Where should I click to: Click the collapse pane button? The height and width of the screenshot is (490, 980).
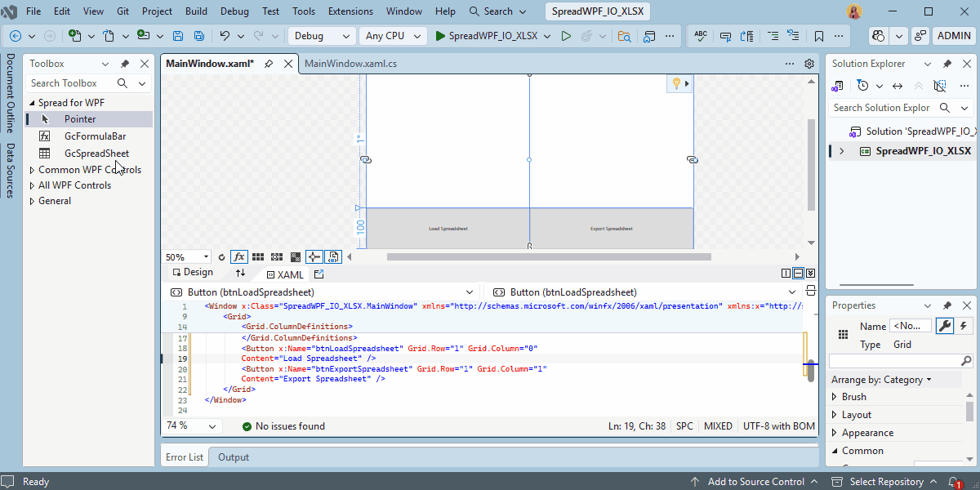[810, 274]
